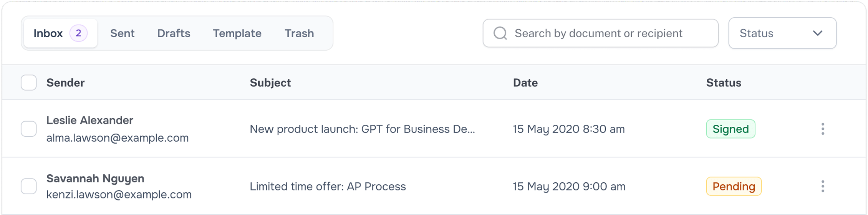This screenshot has height=215, width=868.
Task: Tick the select-all checkbox beside Sender
Action: (x=29, y=83)
